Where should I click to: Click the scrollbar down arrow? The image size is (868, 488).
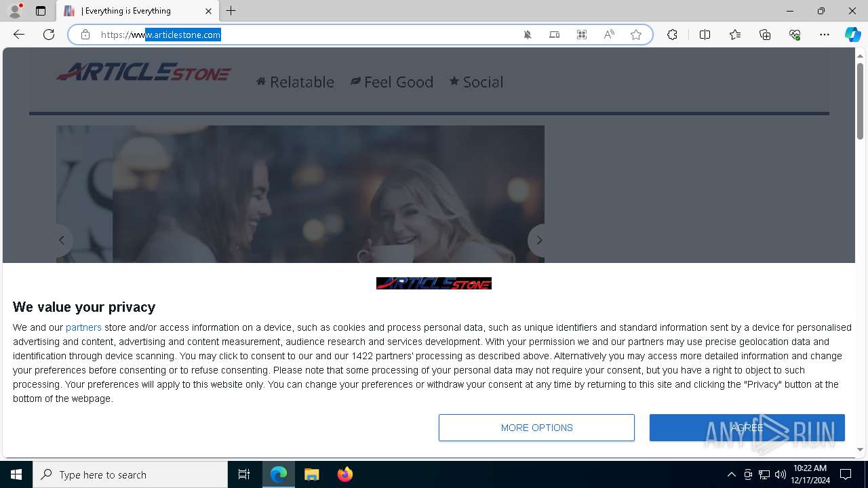coord(861,449)
